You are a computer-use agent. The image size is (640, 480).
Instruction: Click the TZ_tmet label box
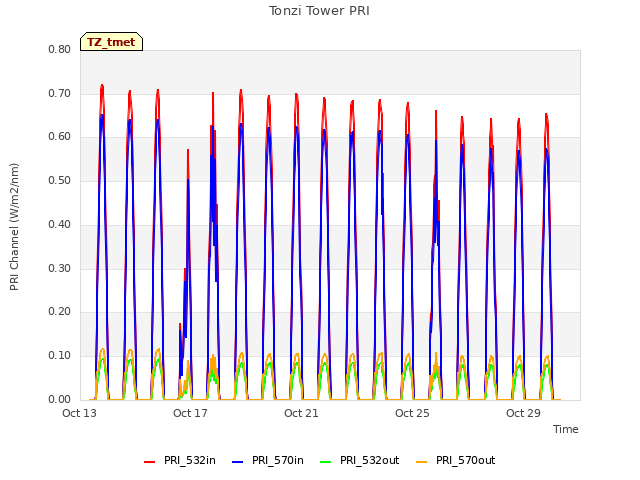point(111,42)
